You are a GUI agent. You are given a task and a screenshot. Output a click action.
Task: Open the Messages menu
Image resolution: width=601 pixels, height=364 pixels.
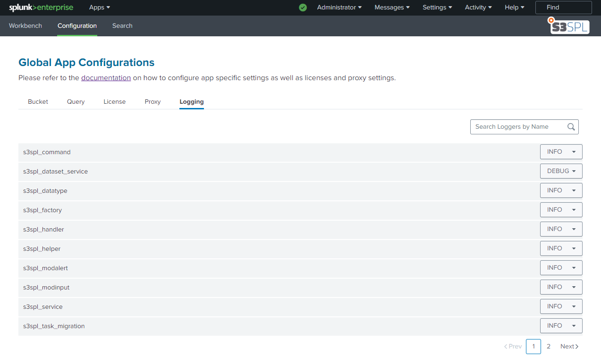tap(392, 8)
